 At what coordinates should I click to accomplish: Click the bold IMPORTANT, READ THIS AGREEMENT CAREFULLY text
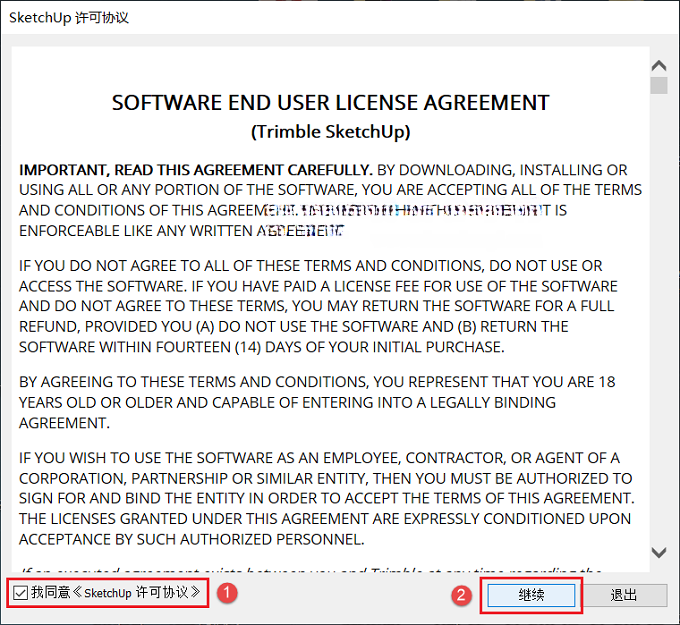[x=196, y=170]
